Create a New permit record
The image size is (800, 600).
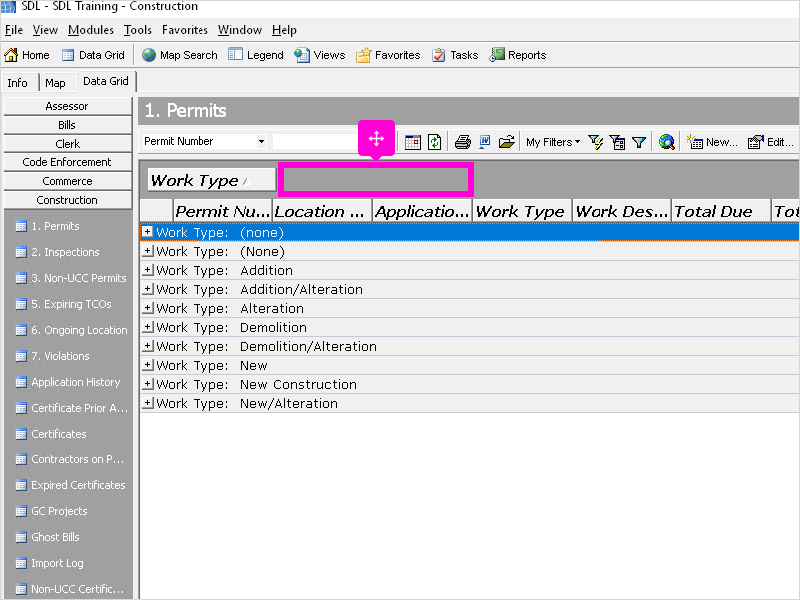pos(712,142)
